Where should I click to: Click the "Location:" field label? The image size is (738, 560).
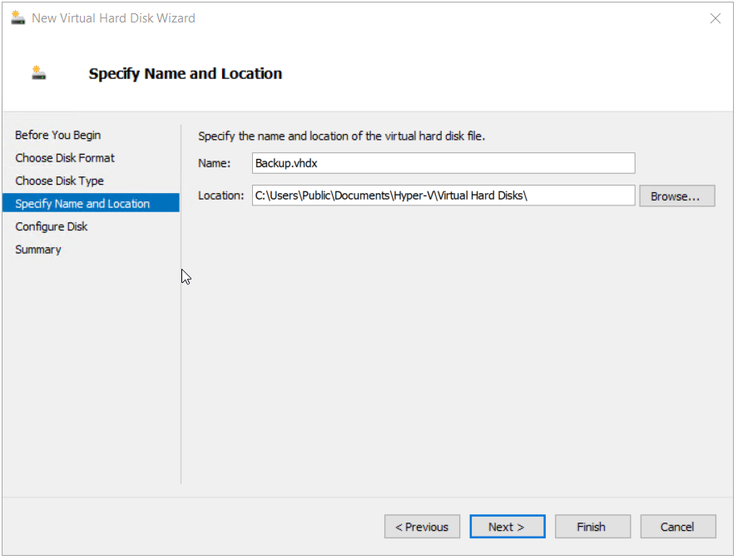pyautogui.click(x=221, y=196)
